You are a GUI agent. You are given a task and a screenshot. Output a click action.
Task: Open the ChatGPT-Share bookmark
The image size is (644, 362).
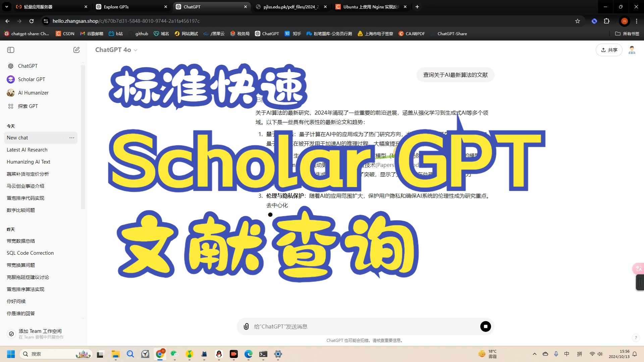pos(449,34)
